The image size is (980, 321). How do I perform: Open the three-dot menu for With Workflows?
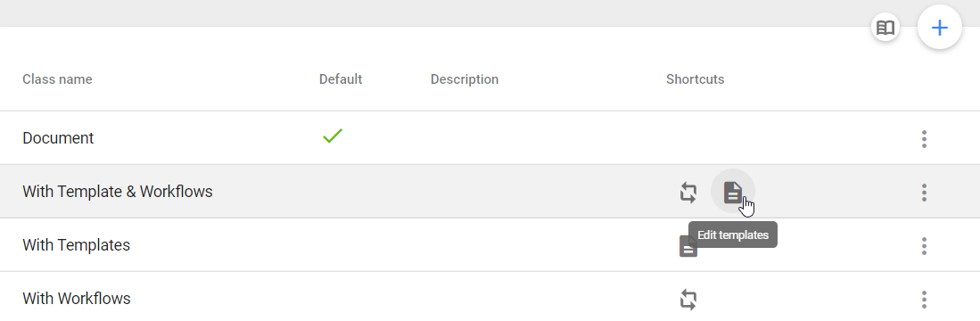[924, 299]
